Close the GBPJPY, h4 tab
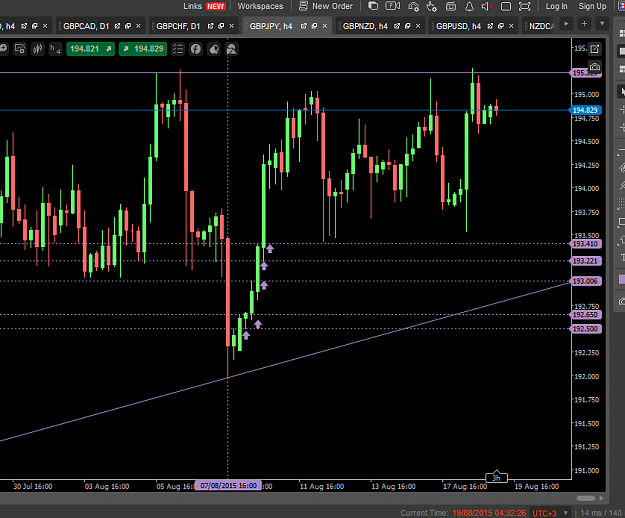Image resolution: width=625 pixels, height=518 pixels. [x=325, y=26]
